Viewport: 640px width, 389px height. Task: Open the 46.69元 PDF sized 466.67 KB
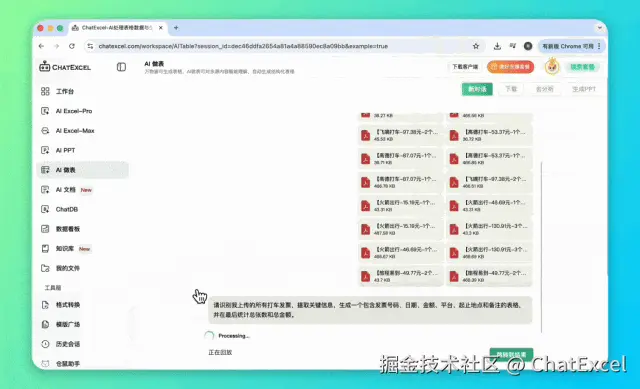click(400, 252)
